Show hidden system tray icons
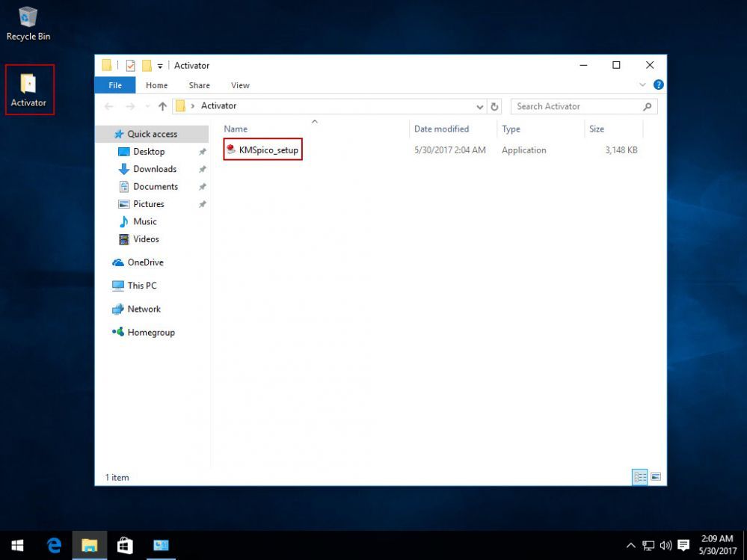Viewport: 747px width, 560px height. (x=630, y=546)
